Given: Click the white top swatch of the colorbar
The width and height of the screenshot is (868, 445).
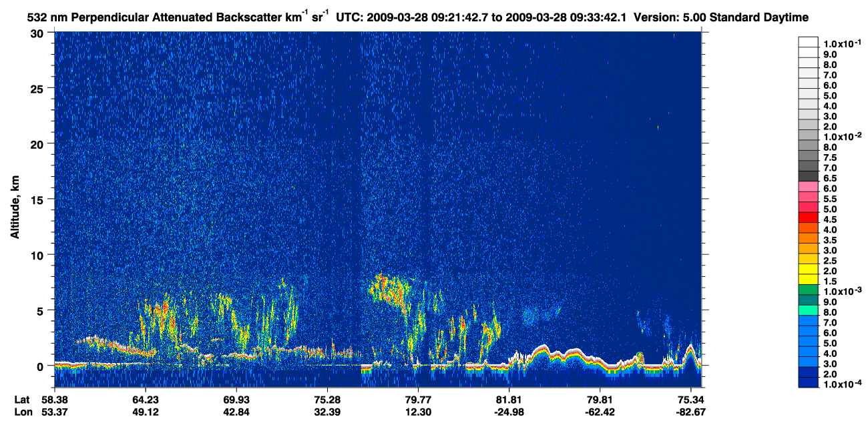Looking at the screenshot, I should (809, 41).
